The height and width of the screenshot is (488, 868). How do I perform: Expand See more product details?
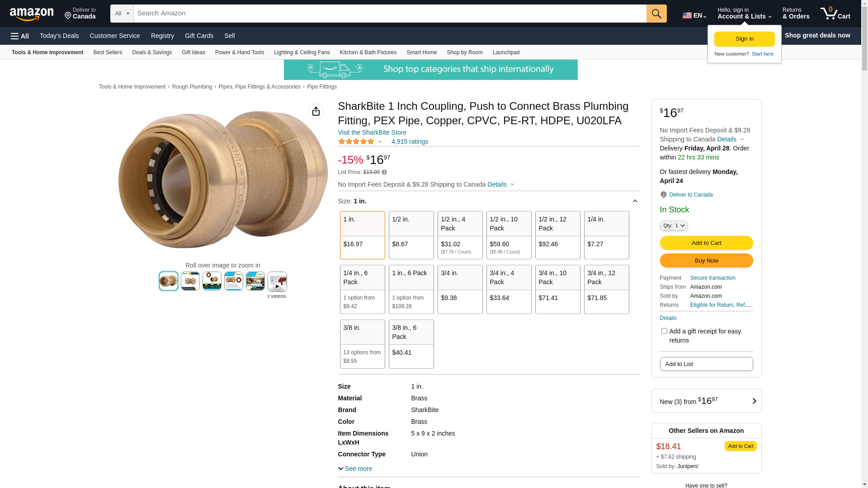coord(355,469)
